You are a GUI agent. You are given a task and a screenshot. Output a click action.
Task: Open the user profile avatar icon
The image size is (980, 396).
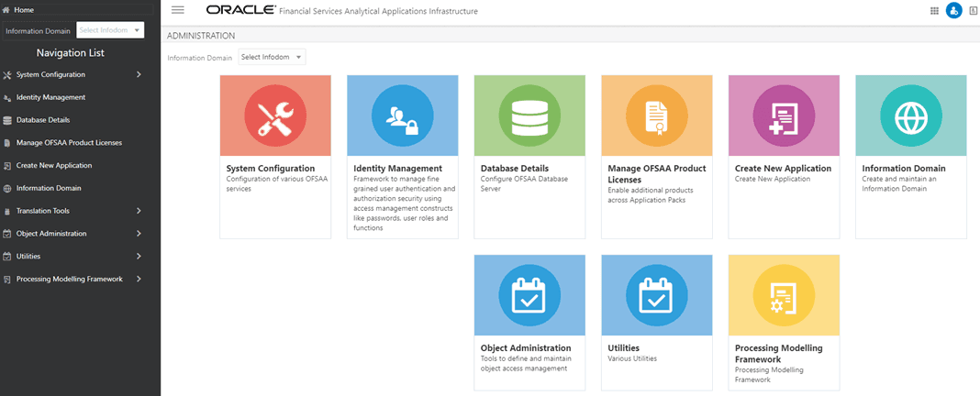953,11
